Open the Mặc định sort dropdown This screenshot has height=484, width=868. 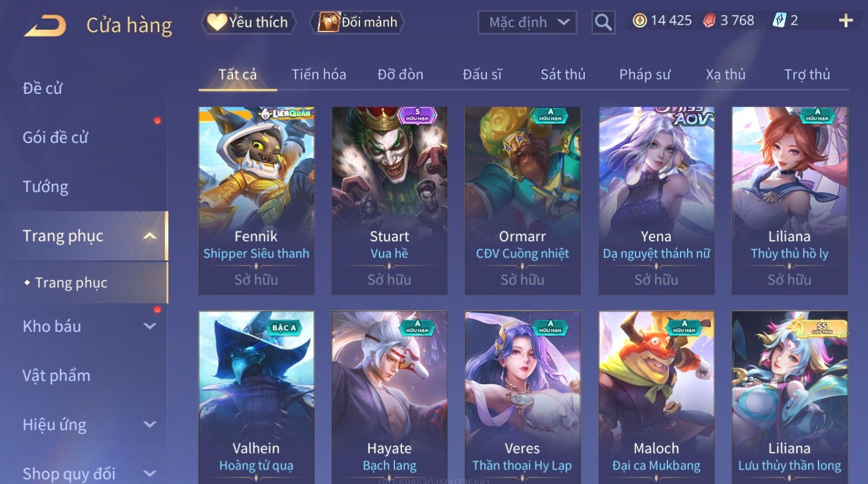coord(527,22)
